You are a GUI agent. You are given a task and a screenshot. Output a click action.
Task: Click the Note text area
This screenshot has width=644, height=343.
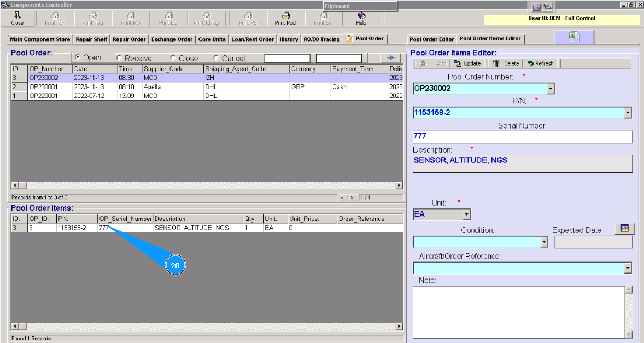pos(519,312)
